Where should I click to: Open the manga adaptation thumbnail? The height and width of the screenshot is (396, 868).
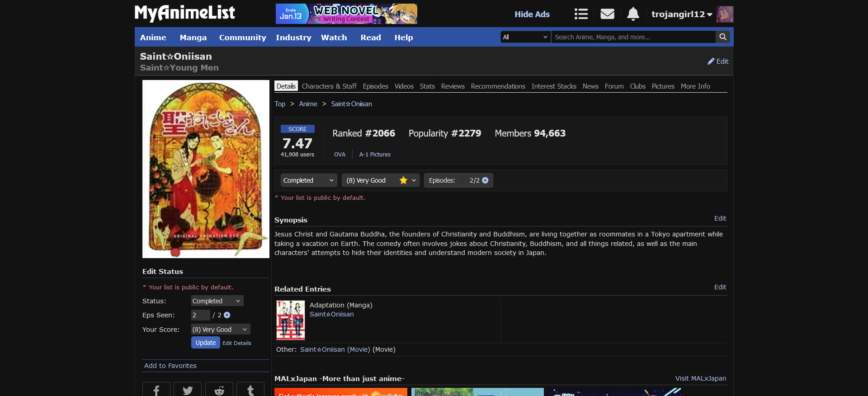pos(291,320)
